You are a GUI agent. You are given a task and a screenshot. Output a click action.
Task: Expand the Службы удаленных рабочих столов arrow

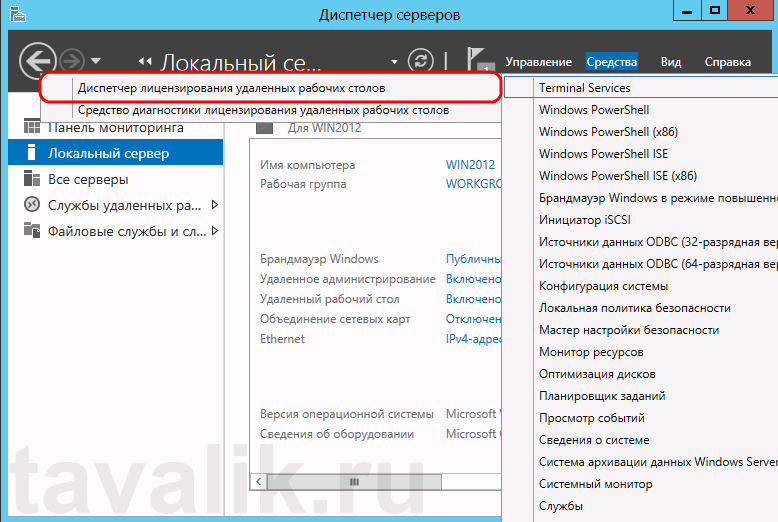(x=214, y=205)
